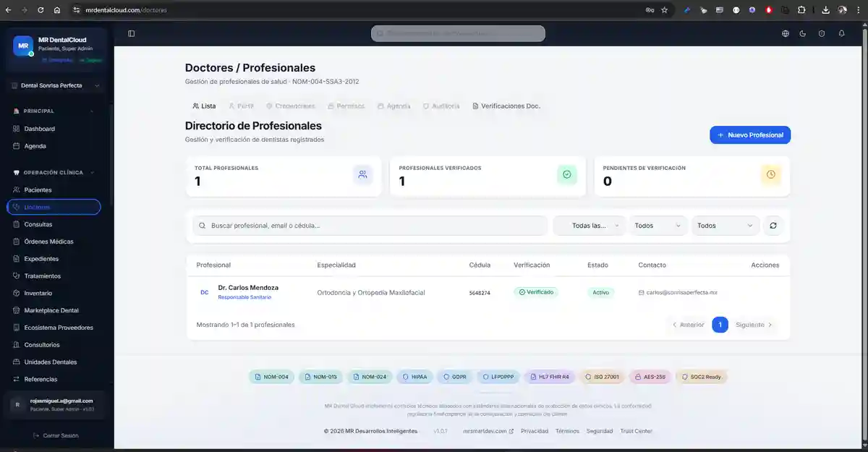Screen dimensions: 868x452
Task: Open the Trust Center footer link
Action: tap(636, 431)
